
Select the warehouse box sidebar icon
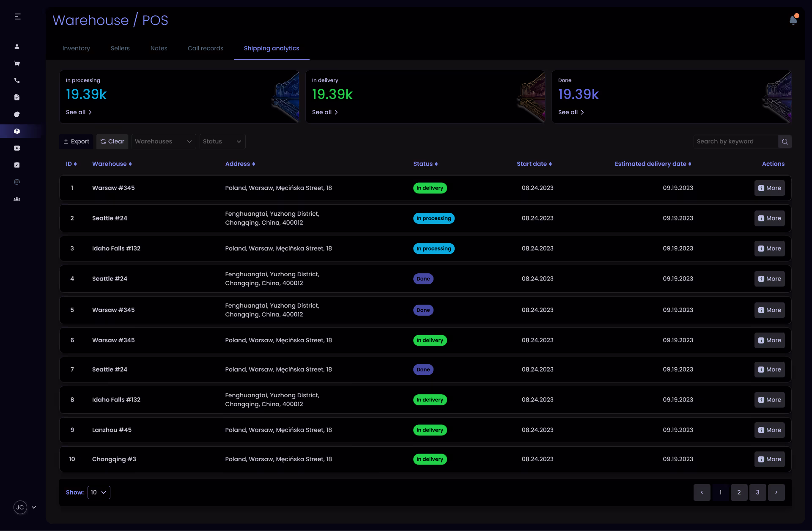point(17,131)
